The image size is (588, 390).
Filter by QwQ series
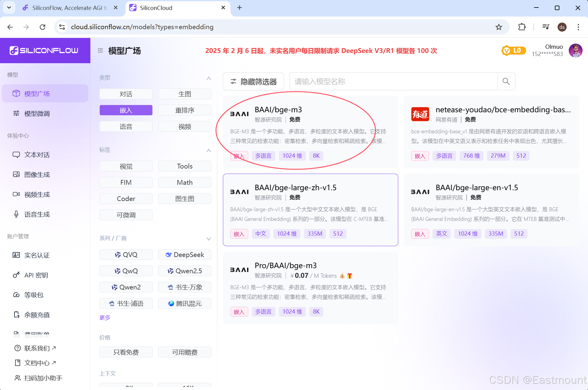(x=126, y=271)
